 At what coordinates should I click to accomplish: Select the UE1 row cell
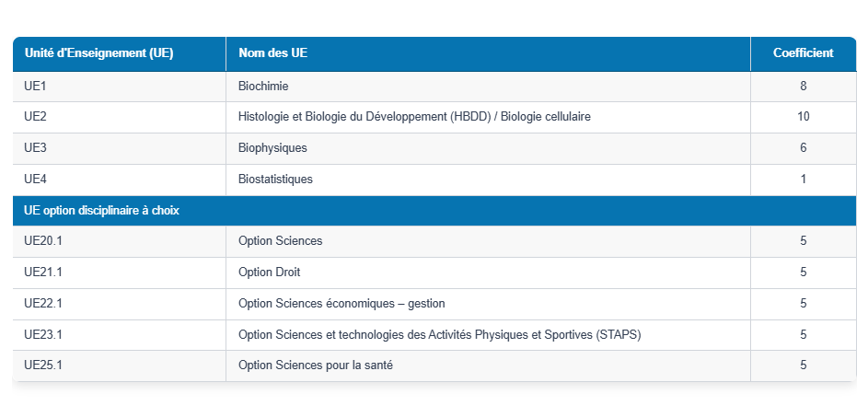coord(36,87)
